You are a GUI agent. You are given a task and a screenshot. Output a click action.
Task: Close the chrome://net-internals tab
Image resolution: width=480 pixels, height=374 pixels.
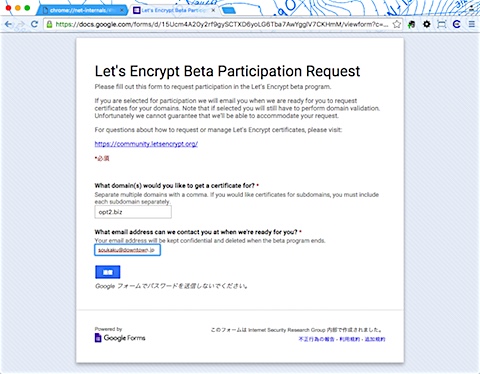tap(122, 10)
